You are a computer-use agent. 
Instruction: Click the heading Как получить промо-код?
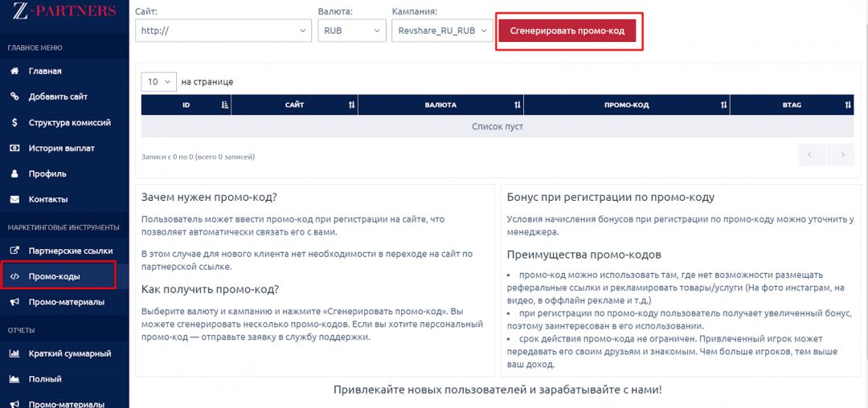(211, 290)
